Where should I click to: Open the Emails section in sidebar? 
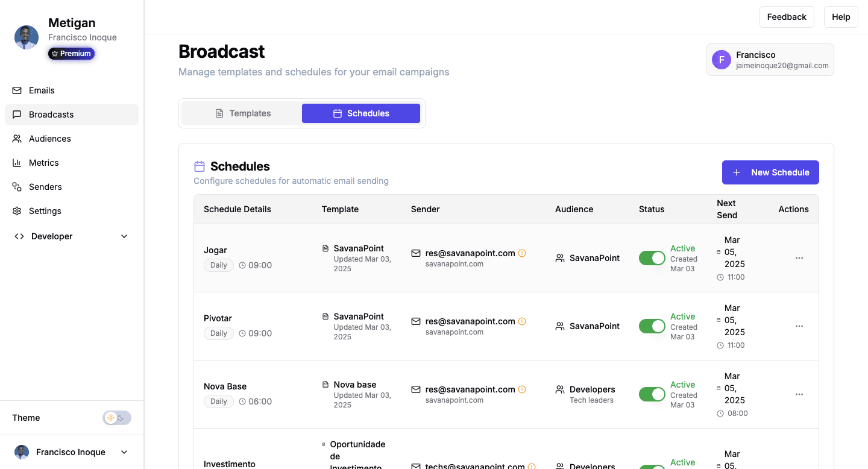(72, 90)
